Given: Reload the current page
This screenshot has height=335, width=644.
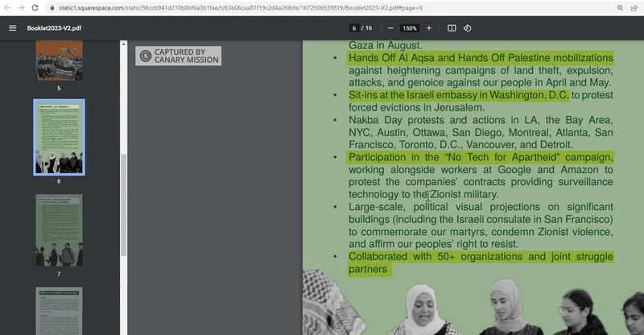Looking at the screenshot, I should tap(35, 7).
